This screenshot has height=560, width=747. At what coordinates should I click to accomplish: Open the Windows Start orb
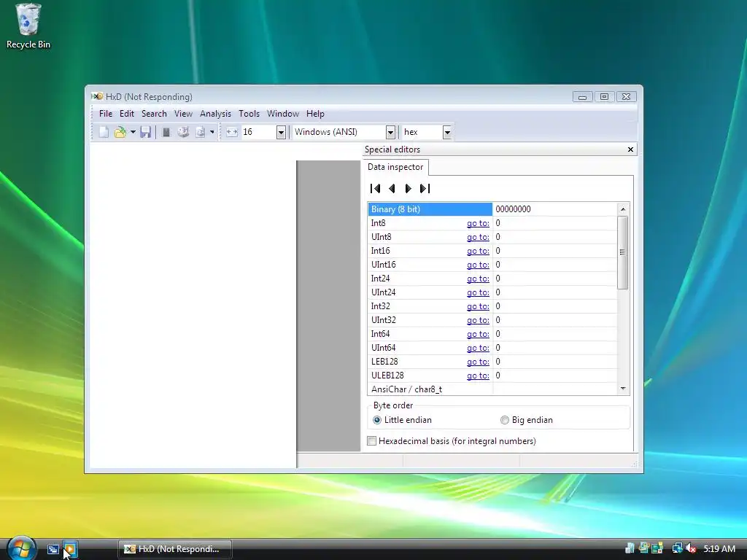pos(21,548)
